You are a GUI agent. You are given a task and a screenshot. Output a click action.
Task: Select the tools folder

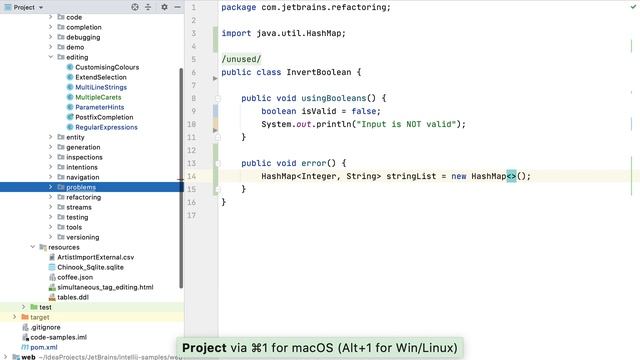coord(74,227)
